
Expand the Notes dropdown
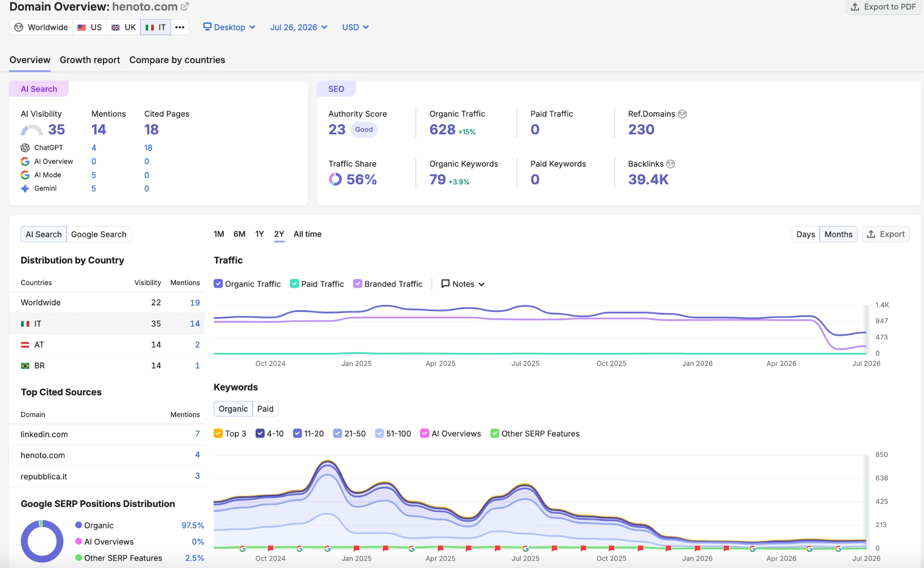click(463, 284)
